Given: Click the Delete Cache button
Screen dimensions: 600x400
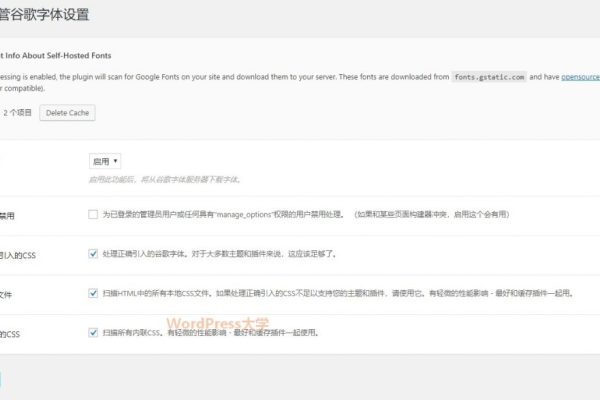Looking at the screenshot, I should [67, 113].
